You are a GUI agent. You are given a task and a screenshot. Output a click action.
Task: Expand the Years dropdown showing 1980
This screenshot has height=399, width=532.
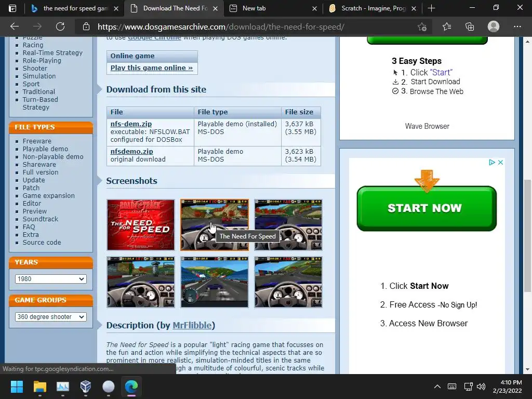(x=50, y=279)
